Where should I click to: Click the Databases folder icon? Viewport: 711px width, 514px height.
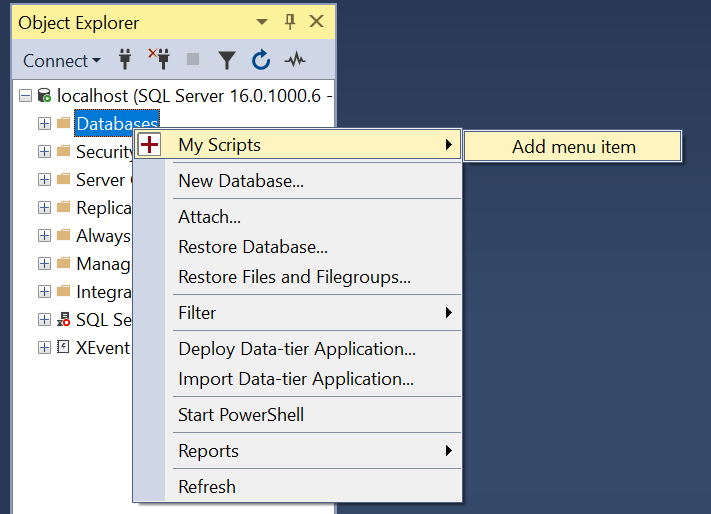coord(63,123)
